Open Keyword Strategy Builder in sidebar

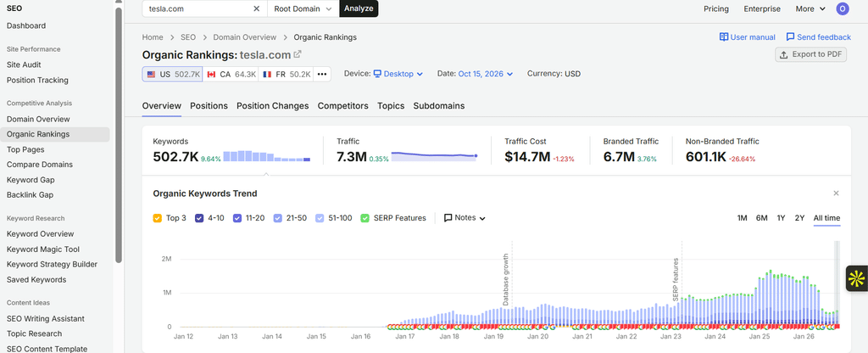52,265
